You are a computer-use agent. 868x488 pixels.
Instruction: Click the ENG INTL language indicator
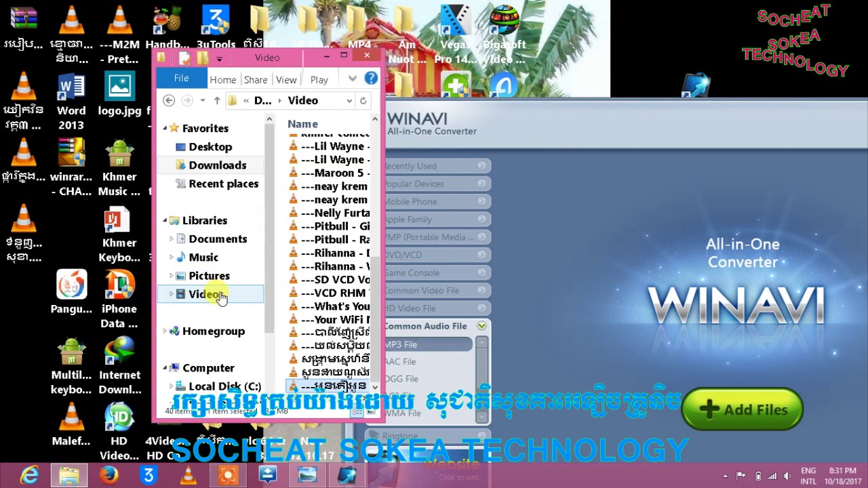(808, 476)
